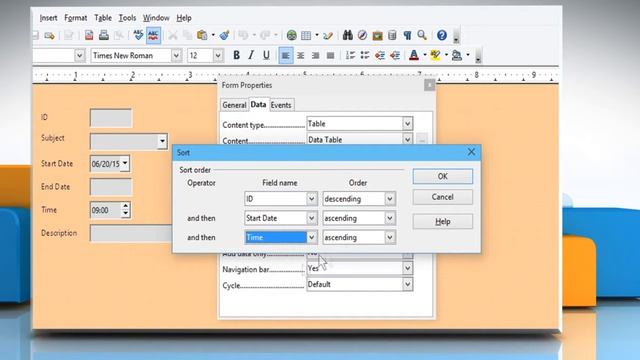Open Cycle Default dropdown

coord(407,284)
